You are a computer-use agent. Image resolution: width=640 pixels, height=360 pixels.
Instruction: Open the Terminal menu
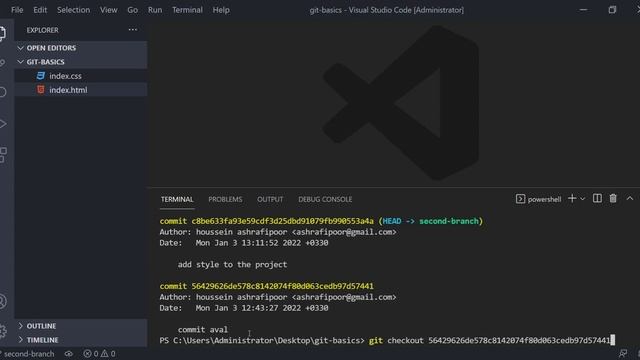pos(187,10)
